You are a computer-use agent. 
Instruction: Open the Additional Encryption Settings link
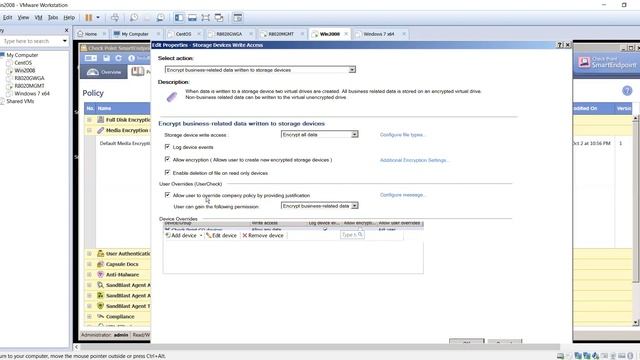pyautogui.click(x=414, y=160)
